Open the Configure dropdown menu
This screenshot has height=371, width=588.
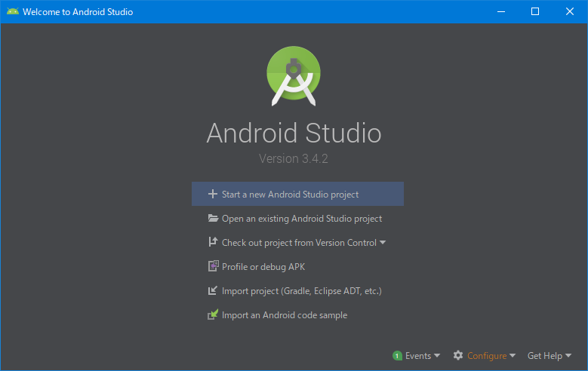[484, 356]
